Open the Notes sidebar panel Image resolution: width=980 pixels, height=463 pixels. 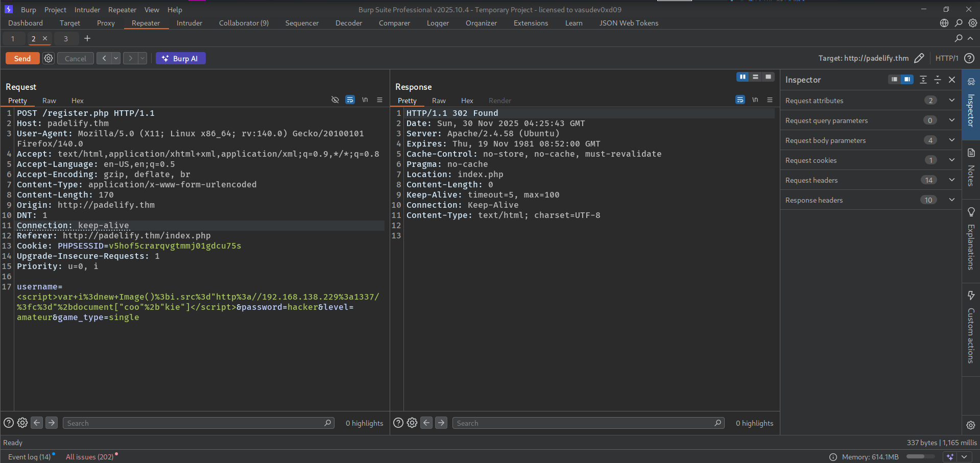[971, 153]
